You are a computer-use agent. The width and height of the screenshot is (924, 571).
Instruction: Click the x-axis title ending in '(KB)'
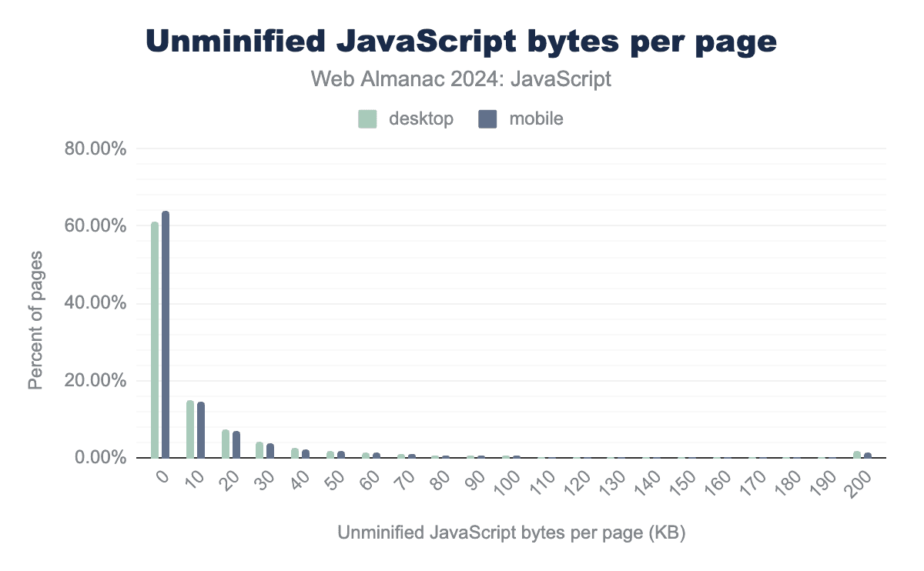(x=511, y=533)
